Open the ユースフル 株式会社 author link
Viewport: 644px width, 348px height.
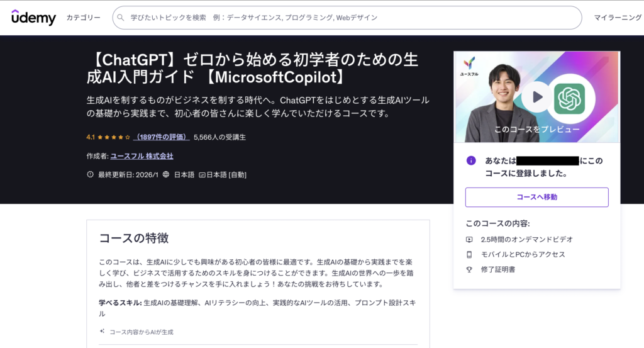click(142, 156)
